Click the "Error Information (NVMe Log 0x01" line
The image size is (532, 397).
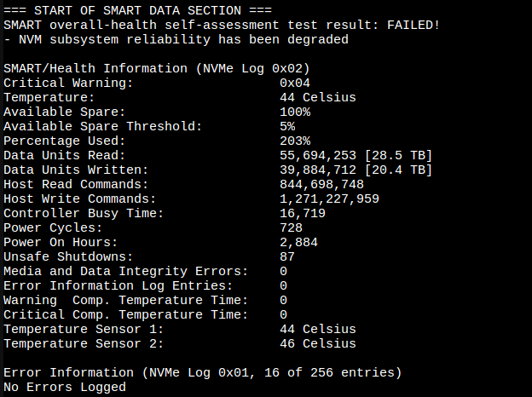pyautogui.click(x=203, y=373)
